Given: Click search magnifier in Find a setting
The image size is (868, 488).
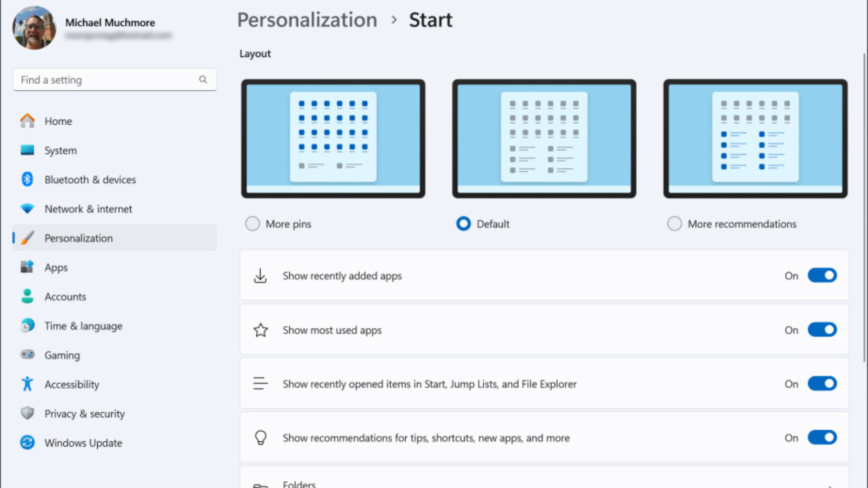Looking at the screenshot, I should [x=203, y=80].
